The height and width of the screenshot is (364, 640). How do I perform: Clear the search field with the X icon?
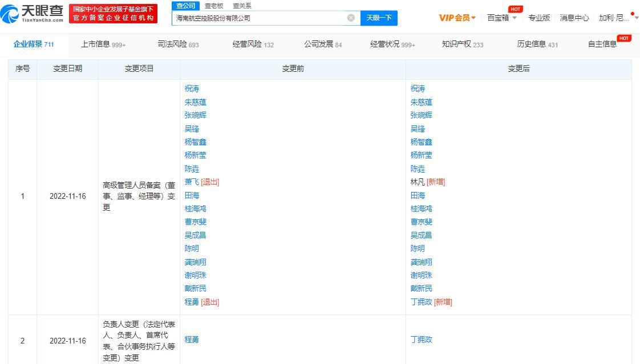pyautogui.click(x=351, y=18)
